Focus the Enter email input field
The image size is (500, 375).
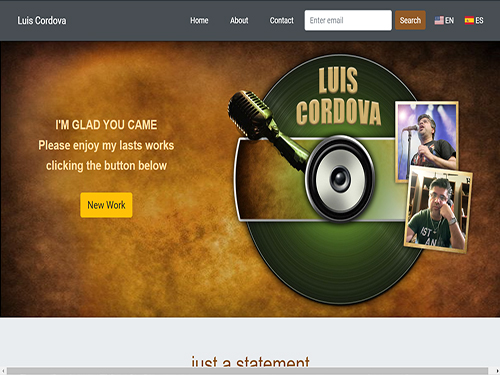(348, 20)
